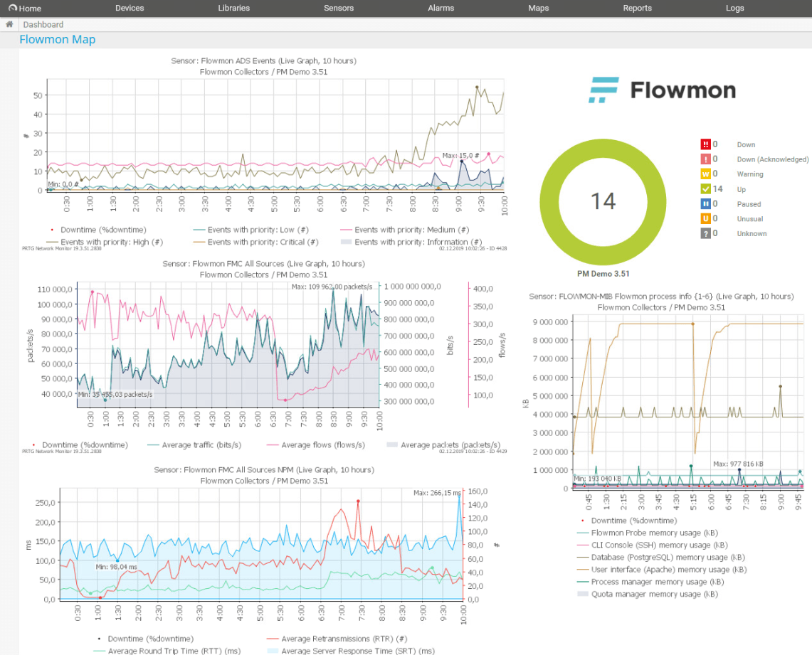Open the FMC All Sources NPM graph

pos(263,548)
